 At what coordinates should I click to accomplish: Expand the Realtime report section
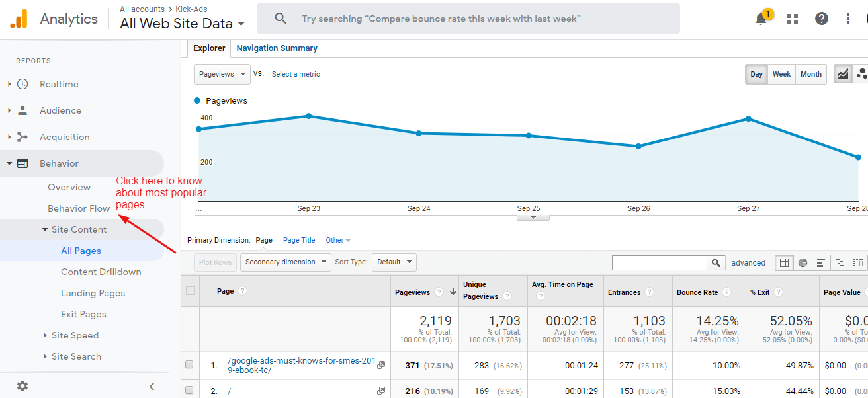click(9, 84)
